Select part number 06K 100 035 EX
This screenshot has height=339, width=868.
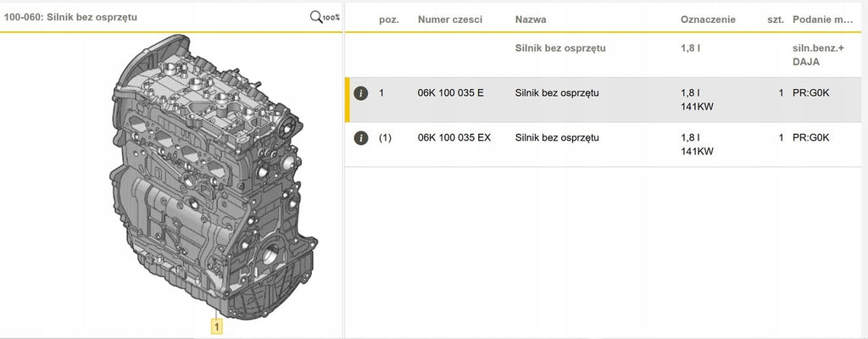(454, 137)
